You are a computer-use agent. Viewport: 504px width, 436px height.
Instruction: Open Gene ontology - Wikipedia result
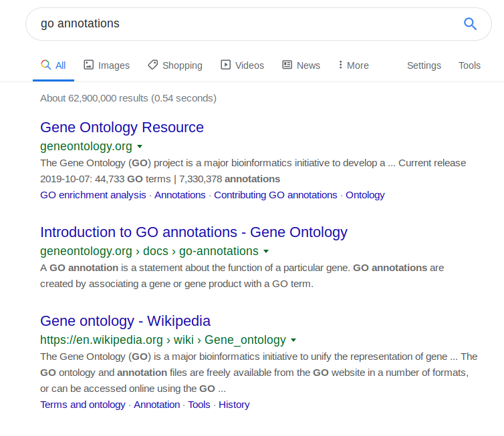point(125,321)
